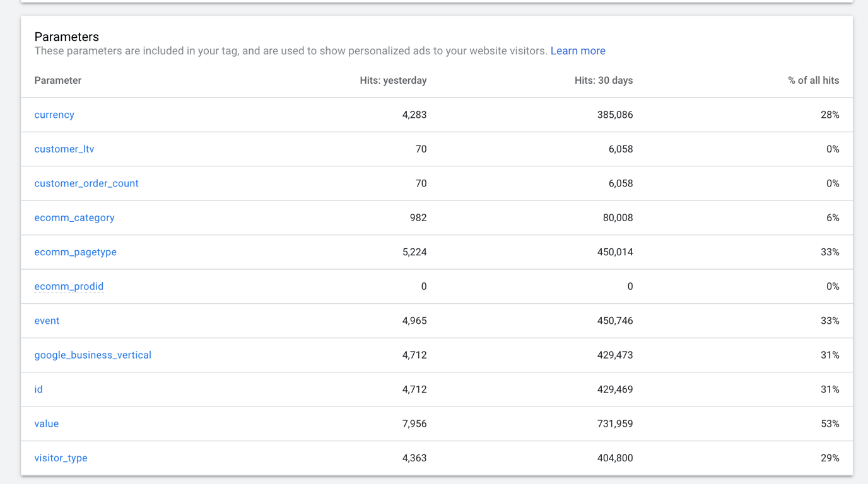Open customer_order_count parameter details
This screenshot has width=868, height=484.
[86, 183]
